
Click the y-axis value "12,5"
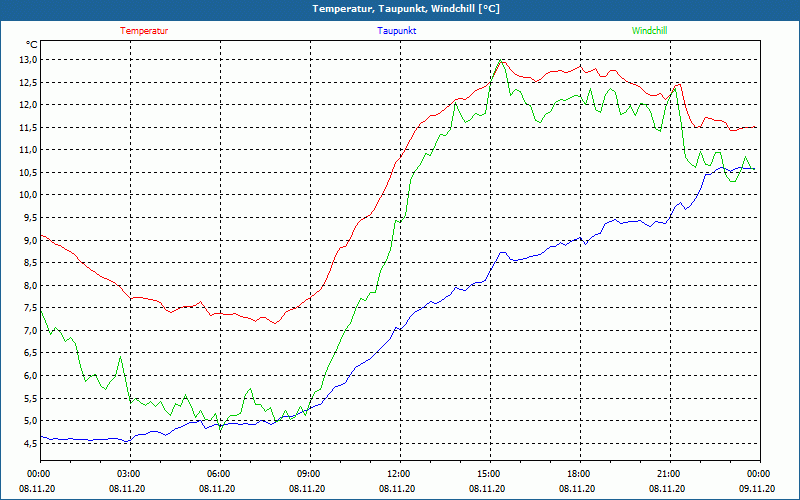29,82
